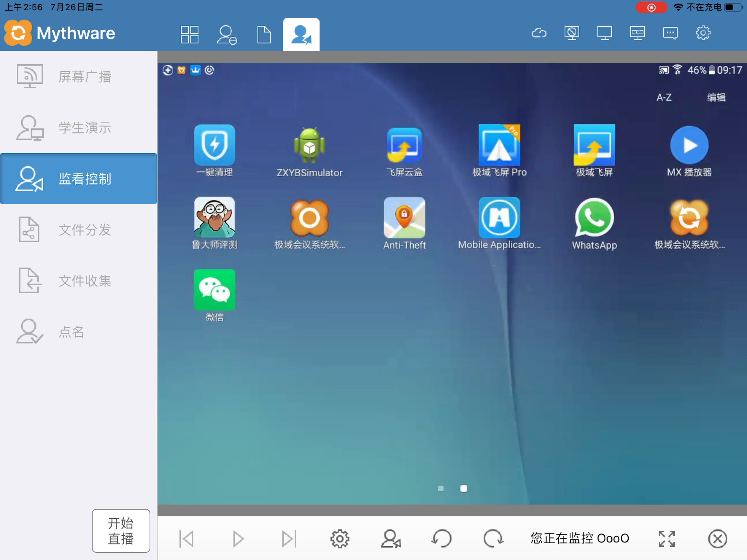Click the iPad Wi-Fi status icon

(x=678, y=7)
